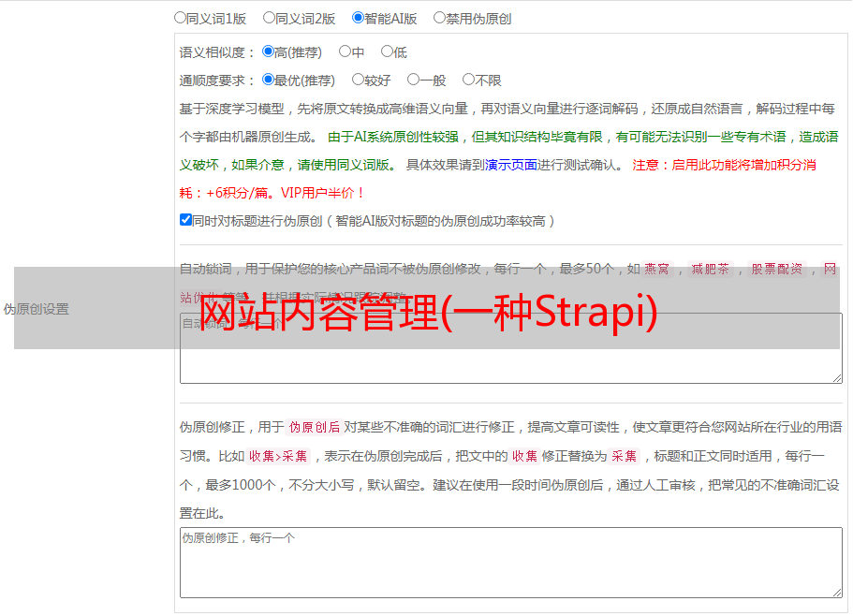Select 不限 for 通顺度要求
This screenshot has width=853, height=616.
pos(468,80)
